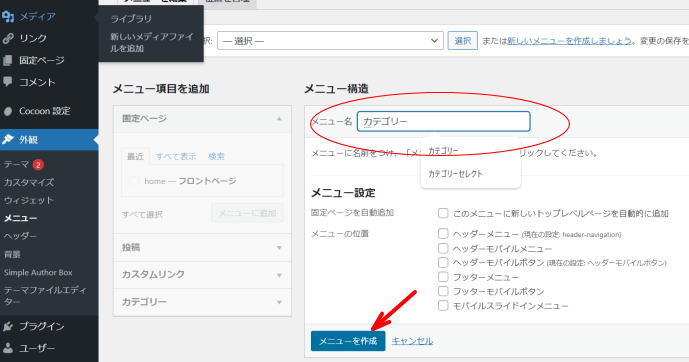Check the モバイルスライドインメニュー checkbox
Screen dimensions: 689x362
point(443,305)
